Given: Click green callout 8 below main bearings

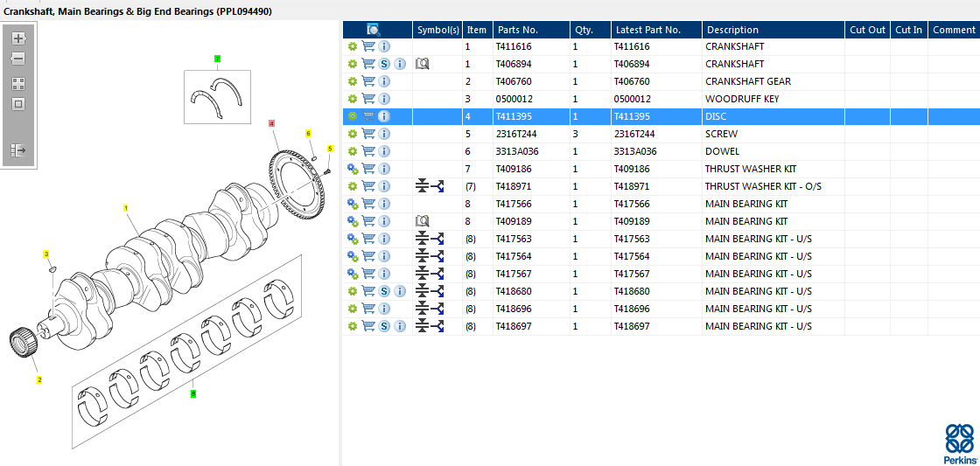Looking at the screenshot, I should click(193, 393).
